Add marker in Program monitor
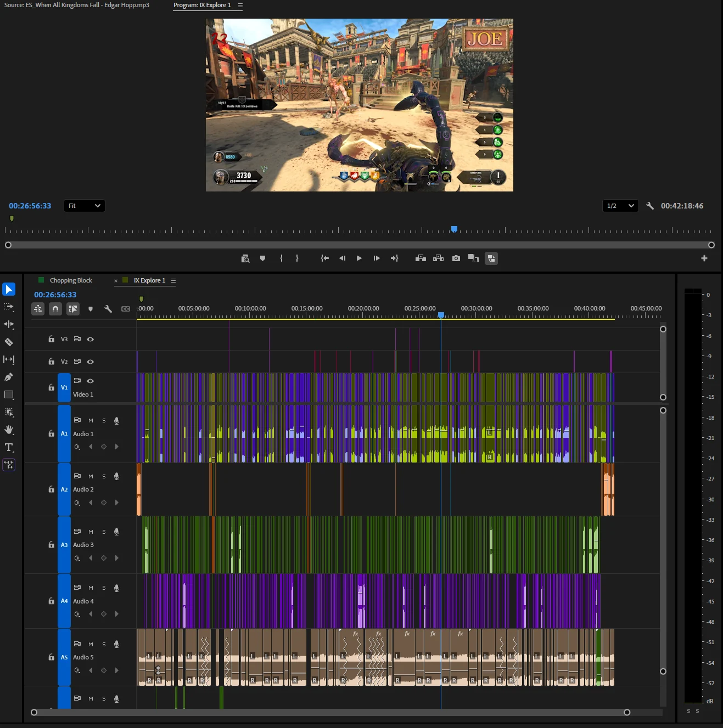The height and width of the screenshot is (728, 723). [262, 258]
